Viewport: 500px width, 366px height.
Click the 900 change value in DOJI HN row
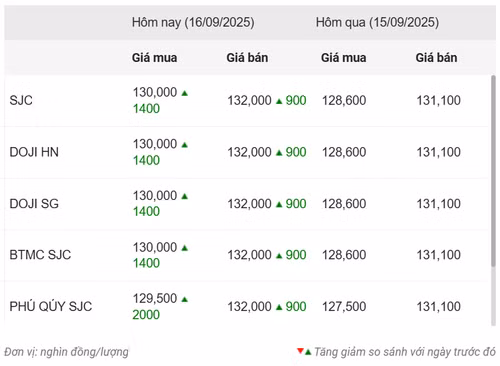pos(296,152)
